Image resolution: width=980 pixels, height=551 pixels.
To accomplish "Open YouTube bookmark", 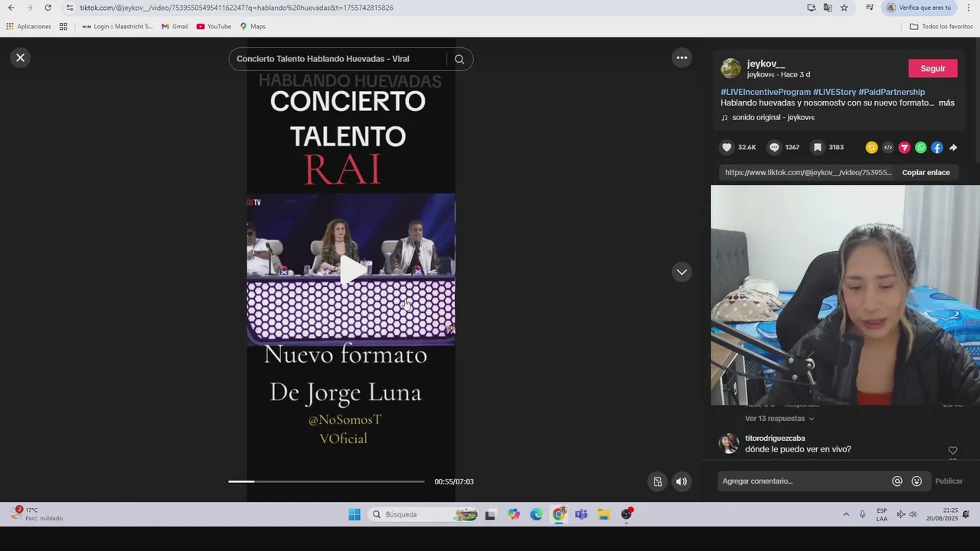I will (214, 26).
